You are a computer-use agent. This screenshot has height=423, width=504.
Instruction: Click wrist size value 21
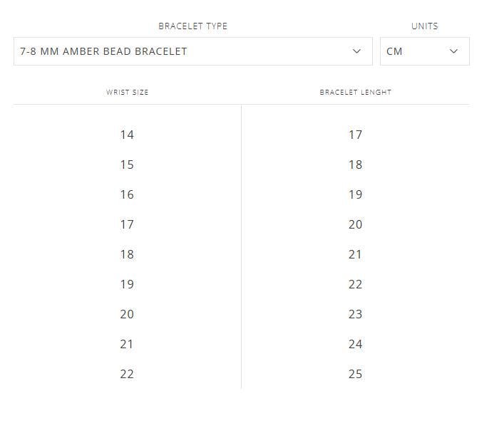(x=127, y=344)
